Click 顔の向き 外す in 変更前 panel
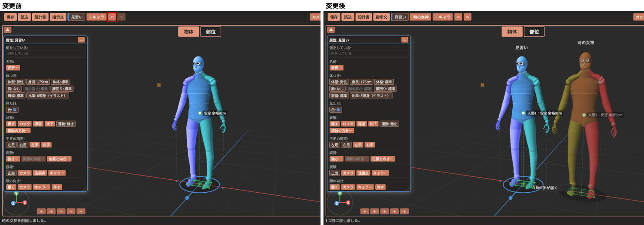 point(57,187)
